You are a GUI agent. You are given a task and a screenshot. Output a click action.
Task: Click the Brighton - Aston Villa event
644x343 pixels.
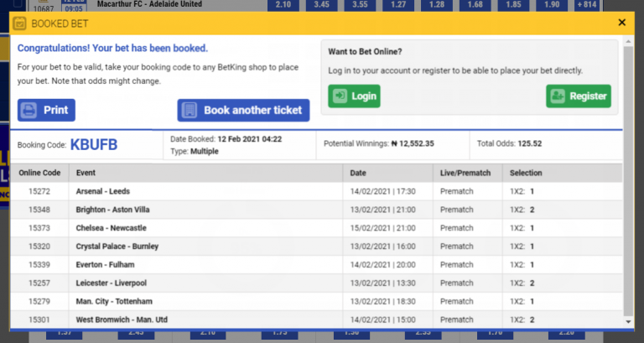coord(112,210)
